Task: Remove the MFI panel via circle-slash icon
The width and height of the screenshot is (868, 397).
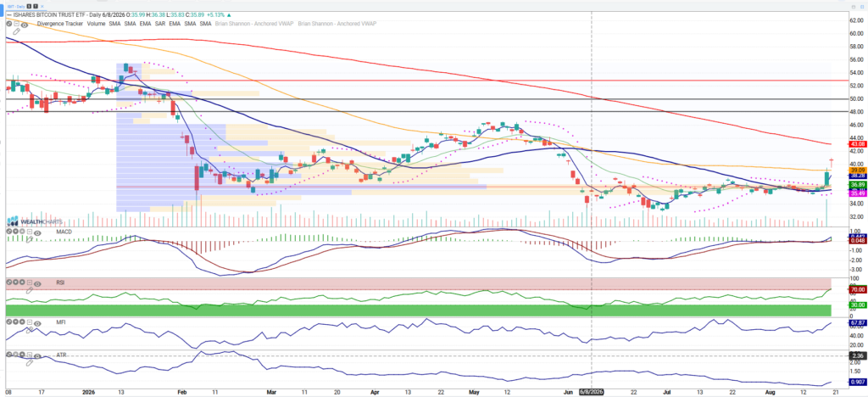Action: [8, 322]
